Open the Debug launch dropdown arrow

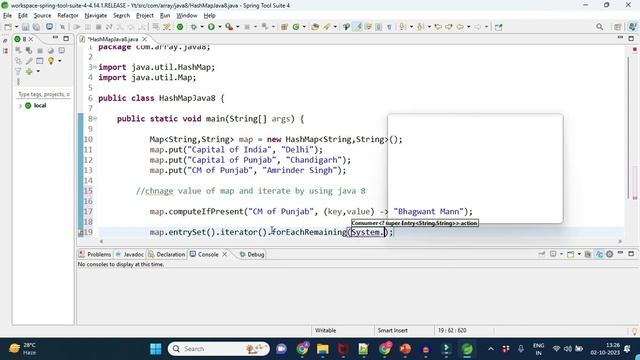pos(202,27)
